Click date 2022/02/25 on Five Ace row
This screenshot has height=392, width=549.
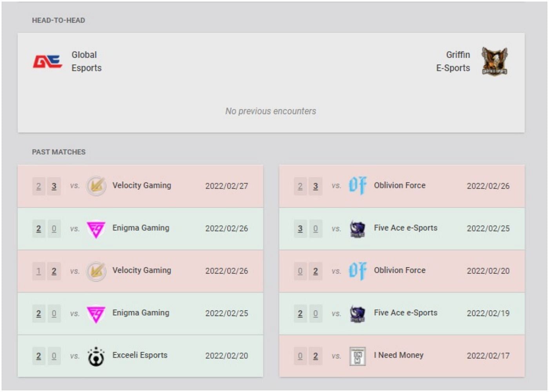(x=488, y=229)
